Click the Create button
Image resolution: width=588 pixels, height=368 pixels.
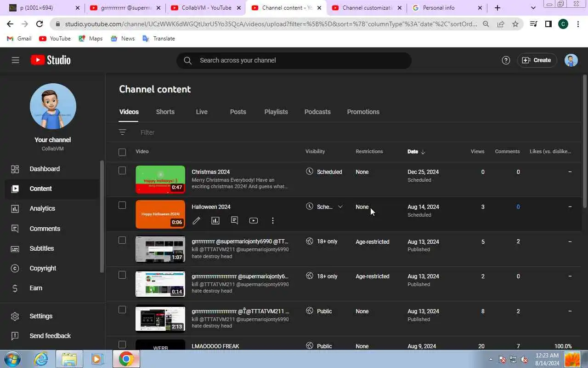tap(537, 60)
